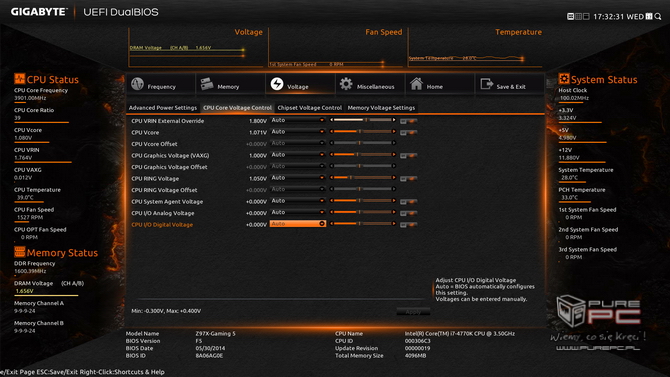
Task: Click the Home house icon
Action: point(416,83)
